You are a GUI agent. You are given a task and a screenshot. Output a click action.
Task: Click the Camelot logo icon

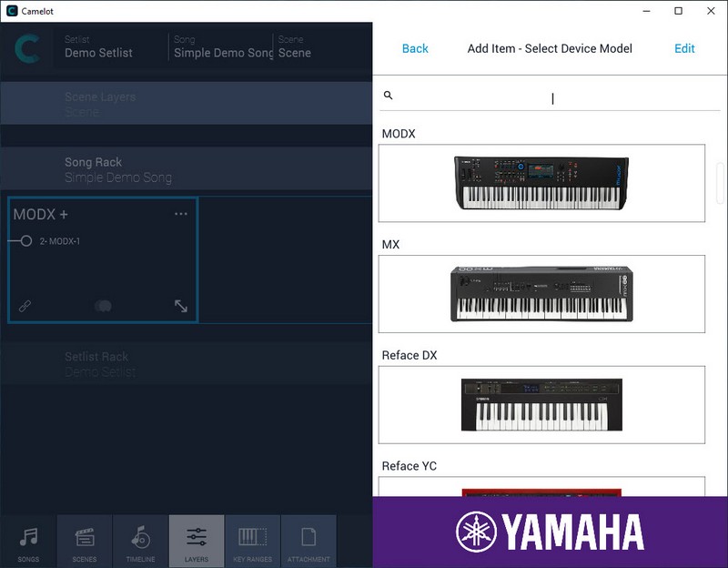pyautogui.click(x=27, y=48)
